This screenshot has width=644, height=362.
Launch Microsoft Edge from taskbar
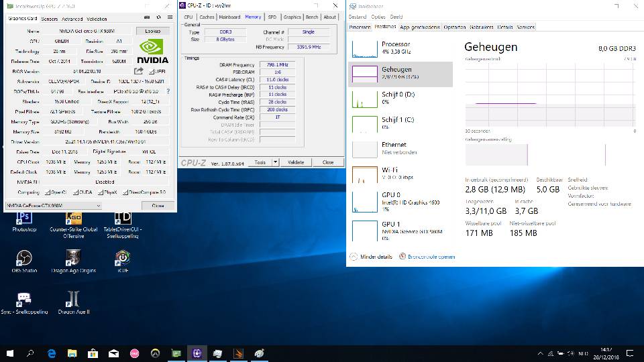(x=52, y=353)
